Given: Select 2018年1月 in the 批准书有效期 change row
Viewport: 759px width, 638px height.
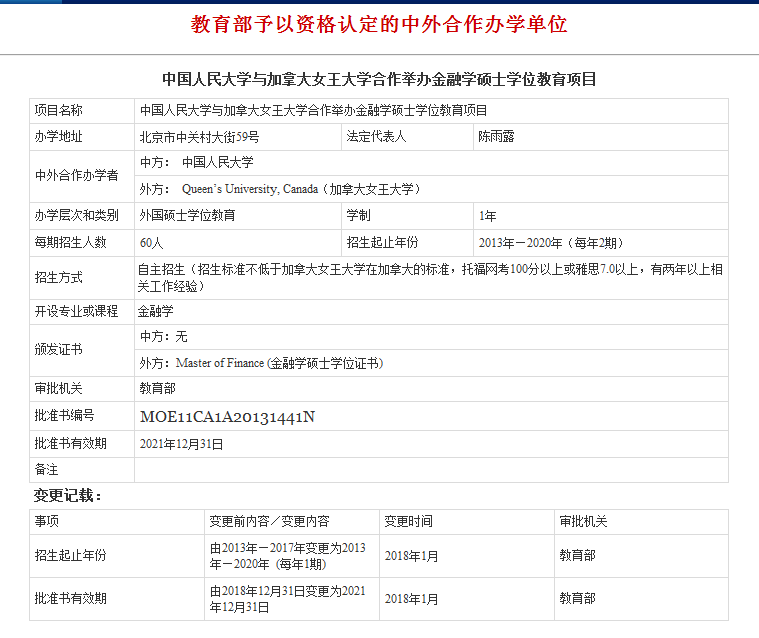Looking at the screenshot, I should tap(411, 599).
